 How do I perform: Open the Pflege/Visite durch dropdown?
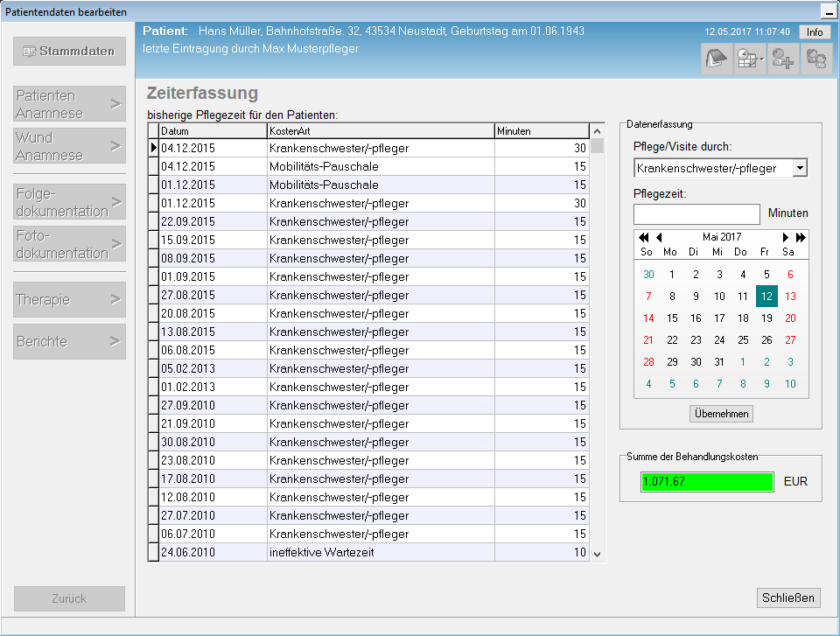click(x=800, y=168)
